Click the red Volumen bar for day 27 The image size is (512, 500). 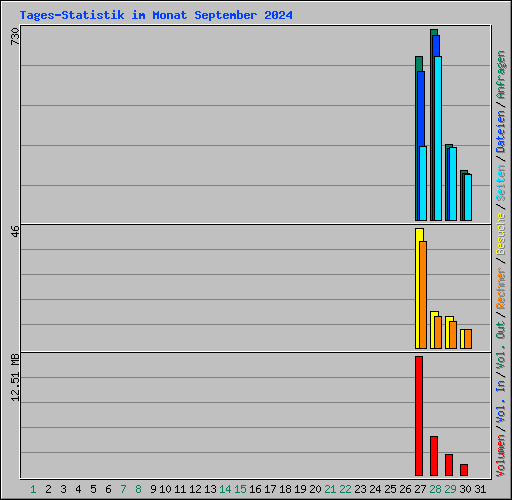(419, 416)
